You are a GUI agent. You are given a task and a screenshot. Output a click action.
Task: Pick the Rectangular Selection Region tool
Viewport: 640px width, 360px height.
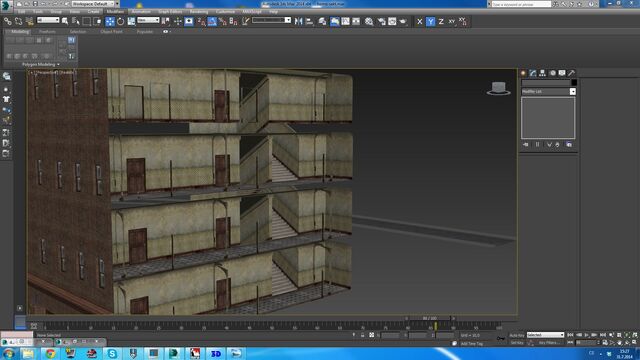click(x=87, y=21)
